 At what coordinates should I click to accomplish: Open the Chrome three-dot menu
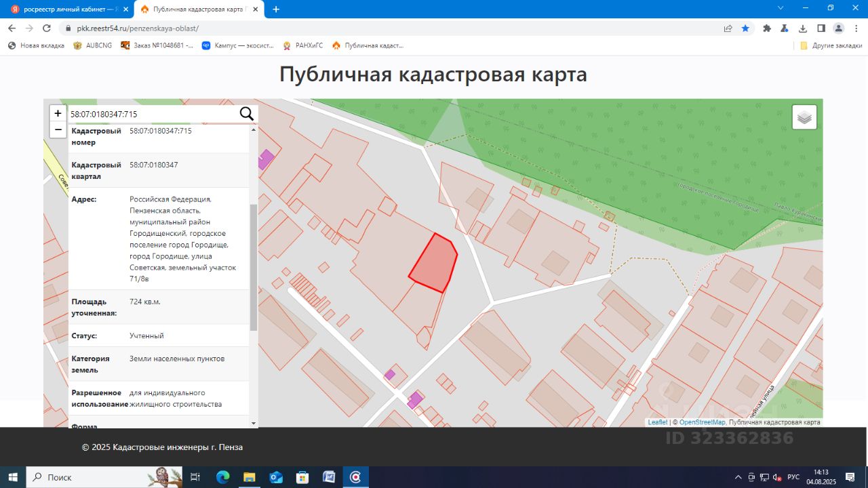tap(856, 28)
